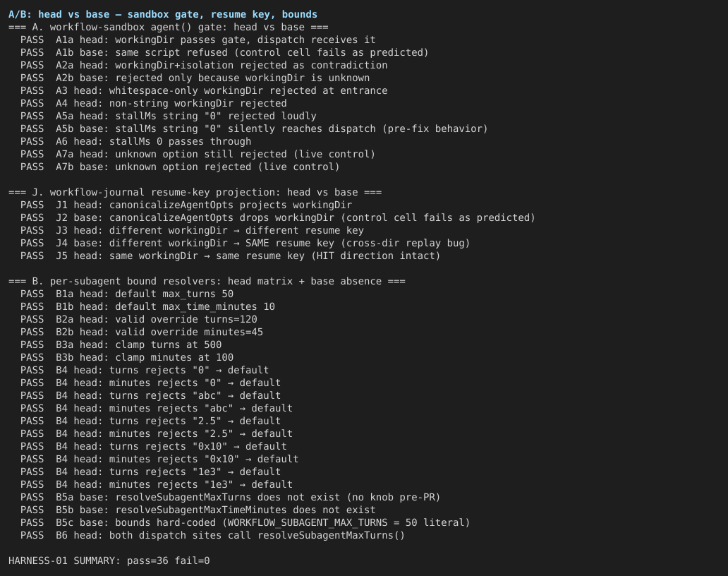Select the A7b unknown option rejected line
The width and height of the screenshot is (728, 576).
180,167
